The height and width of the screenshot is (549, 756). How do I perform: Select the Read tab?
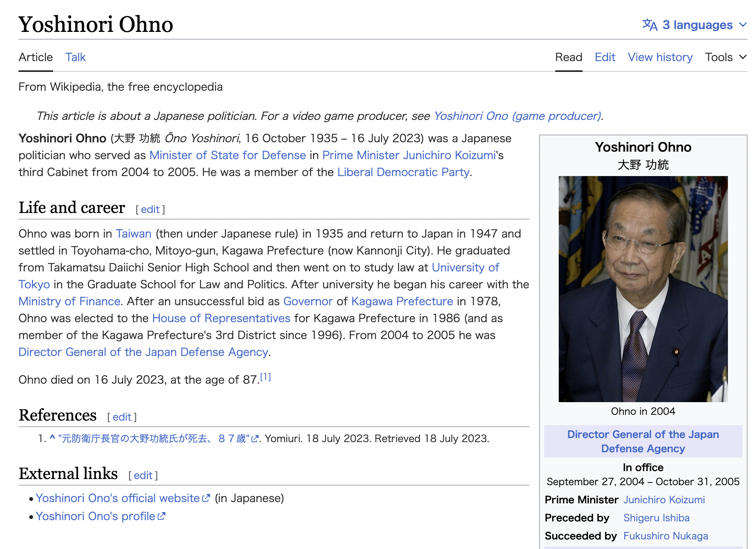569,57
